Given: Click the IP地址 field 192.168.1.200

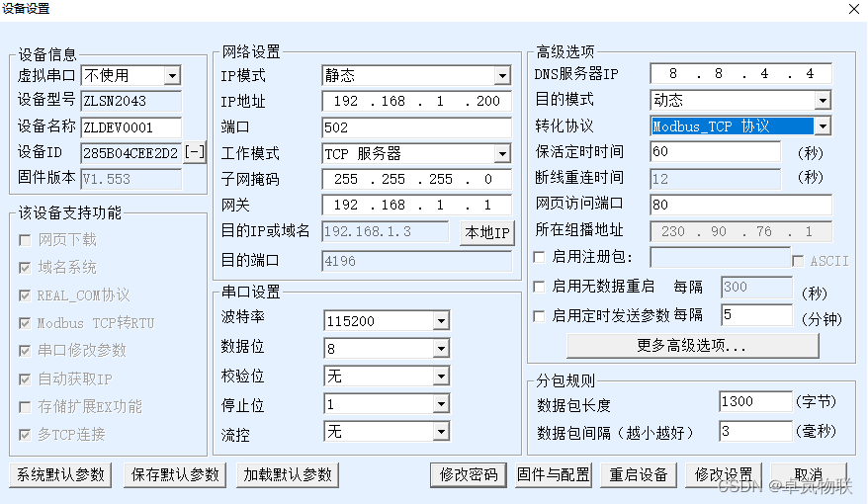Looking at the screenshot, I should pos(416,101).
